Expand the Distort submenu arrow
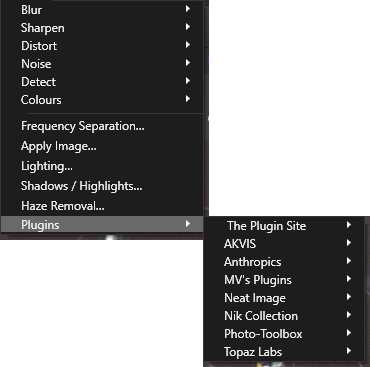This screenshot has height=367, width=370. pos(188,45)
